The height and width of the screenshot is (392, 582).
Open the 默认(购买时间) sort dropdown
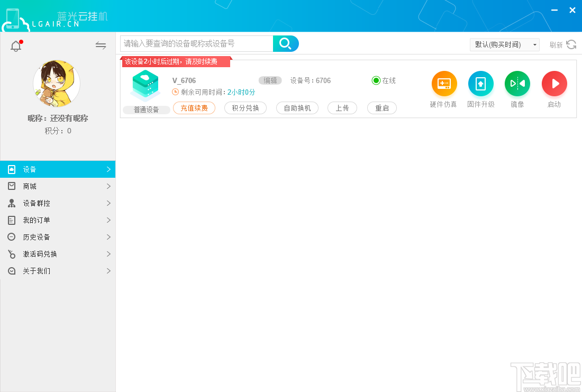(504, 44)
